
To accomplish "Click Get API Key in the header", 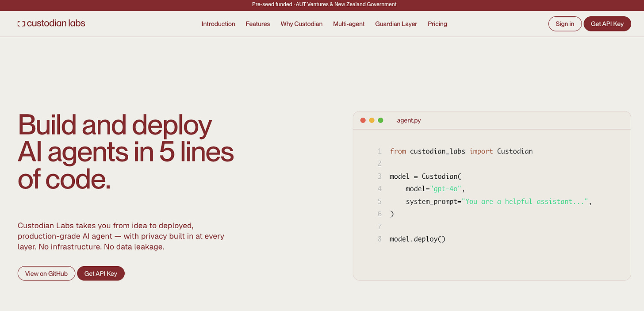I will click(607, 24).
